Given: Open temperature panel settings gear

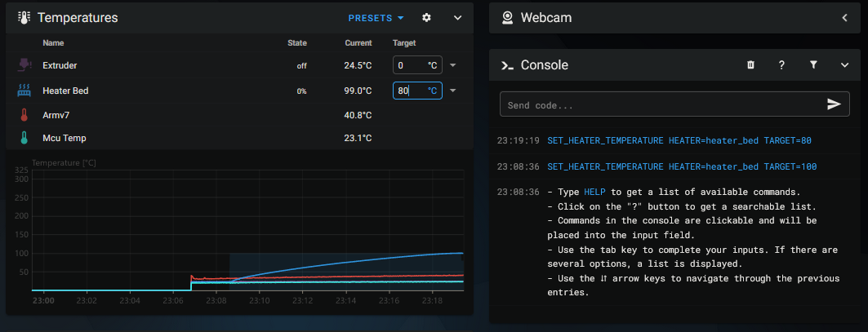Looking at the screenshot, I should pos(426,18).
